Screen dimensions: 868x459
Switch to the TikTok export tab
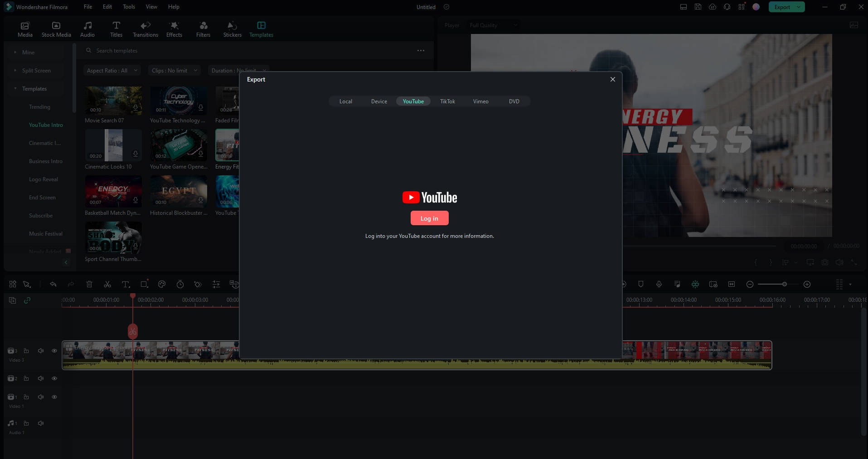447,101
